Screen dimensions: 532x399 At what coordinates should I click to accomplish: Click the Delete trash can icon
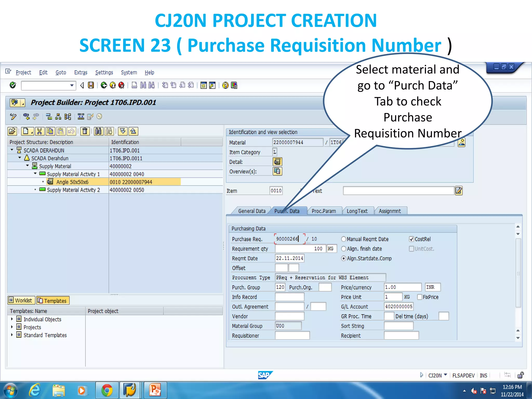pos(85,131)
